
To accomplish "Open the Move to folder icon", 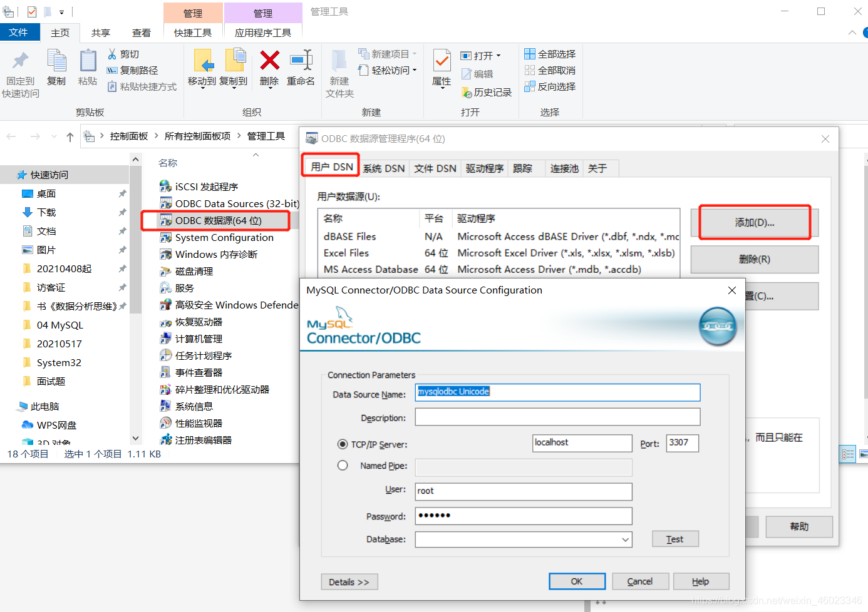I will click(x=203, y=61).
